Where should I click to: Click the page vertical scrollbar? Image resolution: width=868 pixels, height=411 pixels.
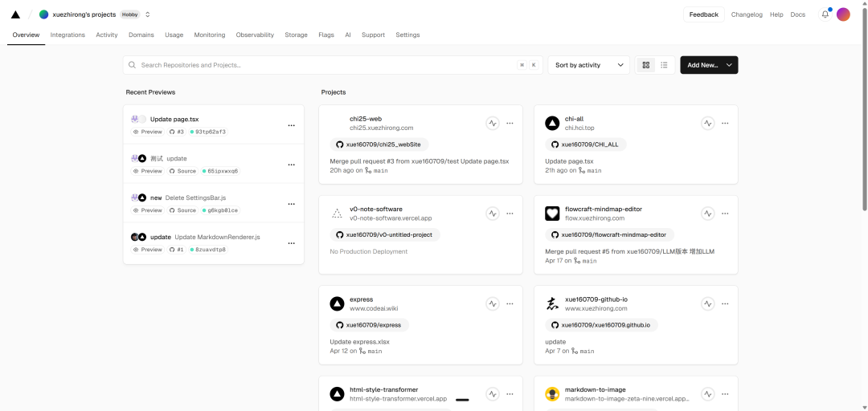(865, 111)
